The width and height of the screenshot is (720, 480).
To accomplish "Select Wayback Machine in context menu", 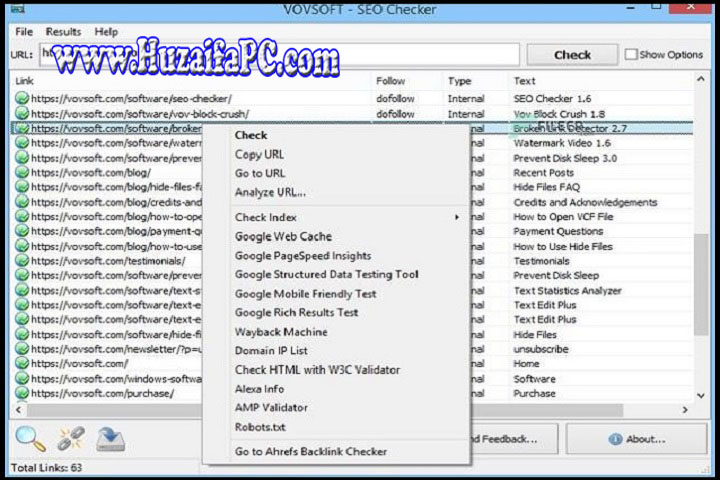I will point(280,331).
